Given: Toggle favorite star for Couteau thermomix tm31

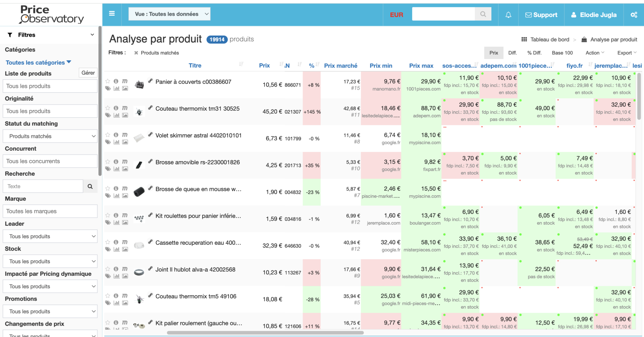Looking at the screenshot, I should click(x=108, y=108).
